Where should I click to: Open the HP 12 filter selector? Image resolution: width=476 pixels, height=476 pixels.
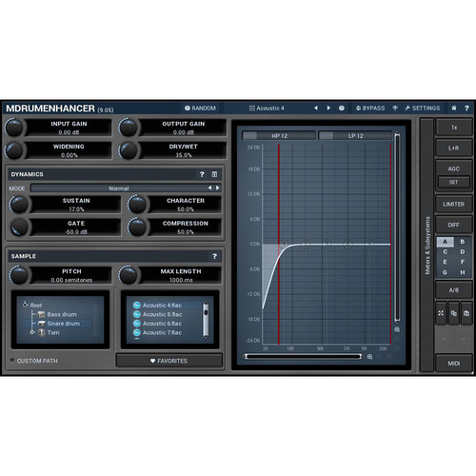tap(279, 136)
